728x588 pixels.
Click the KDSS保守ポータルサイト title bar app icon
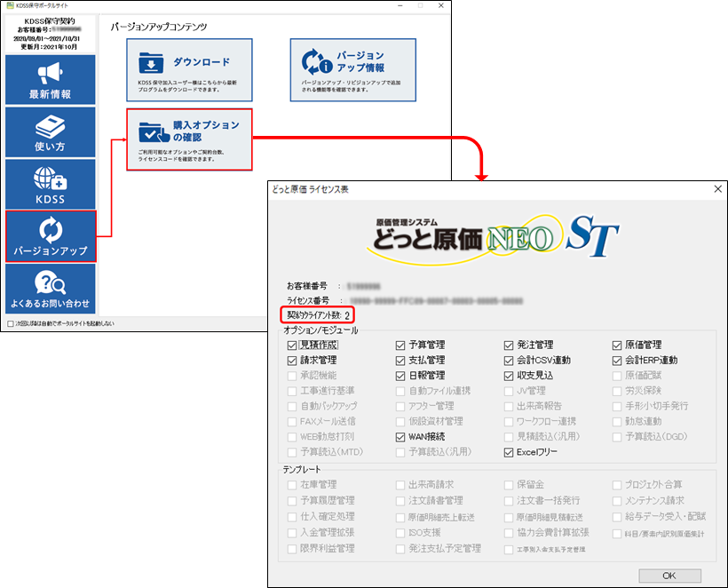(10, 5)
